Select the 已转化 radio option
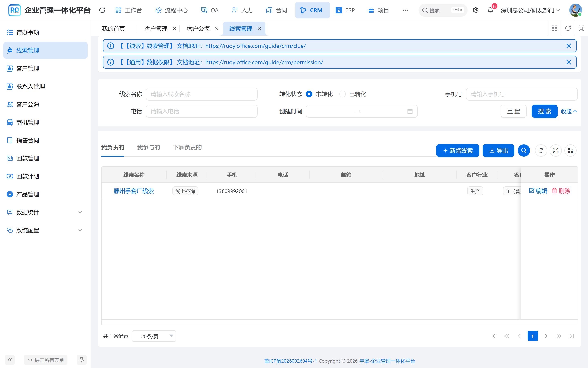 click(x=342, y=94)
